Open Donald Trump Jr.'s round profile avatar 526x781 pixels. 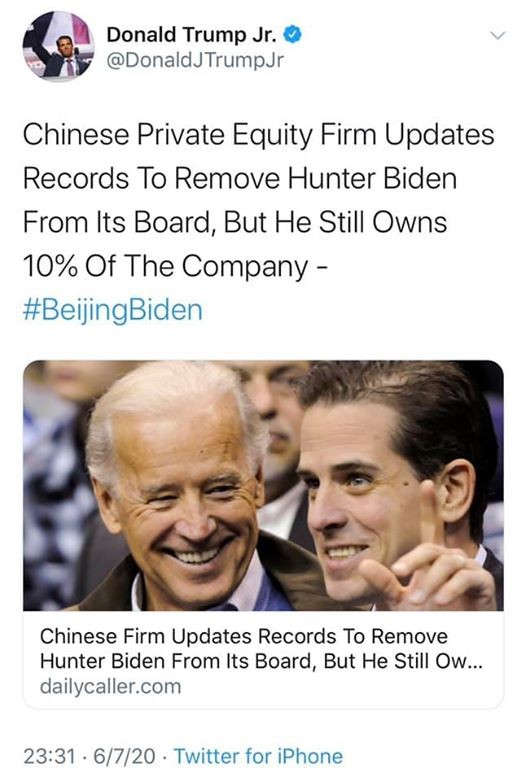(x=58, y=45)
